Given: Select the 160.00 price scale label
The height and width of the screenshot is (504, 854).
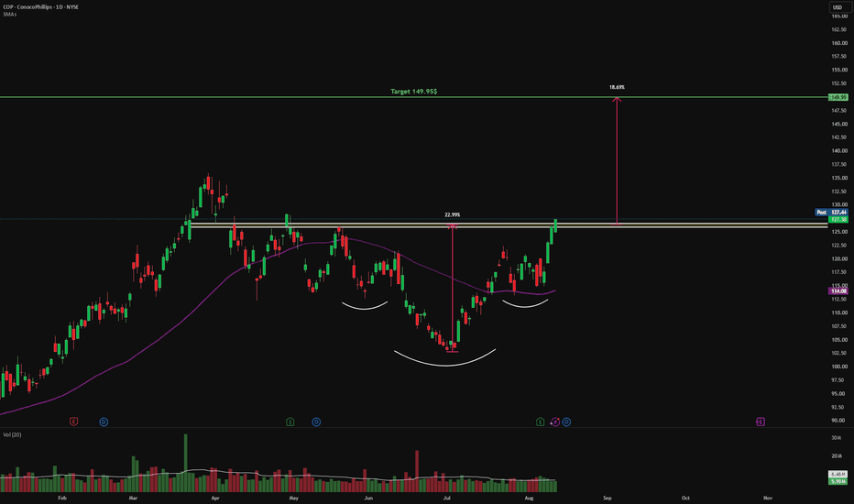Looking at the screenshot, I should click(838, 43).
